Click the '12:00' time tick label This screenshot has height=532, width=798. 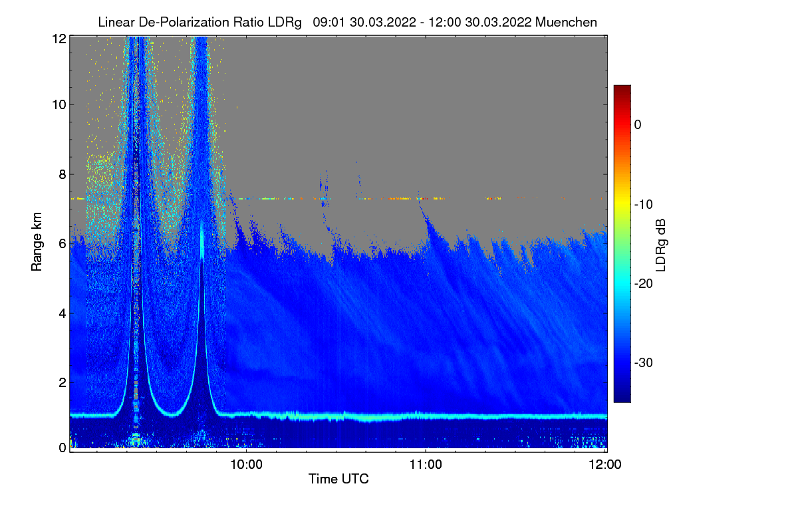(x=606, y=465)
